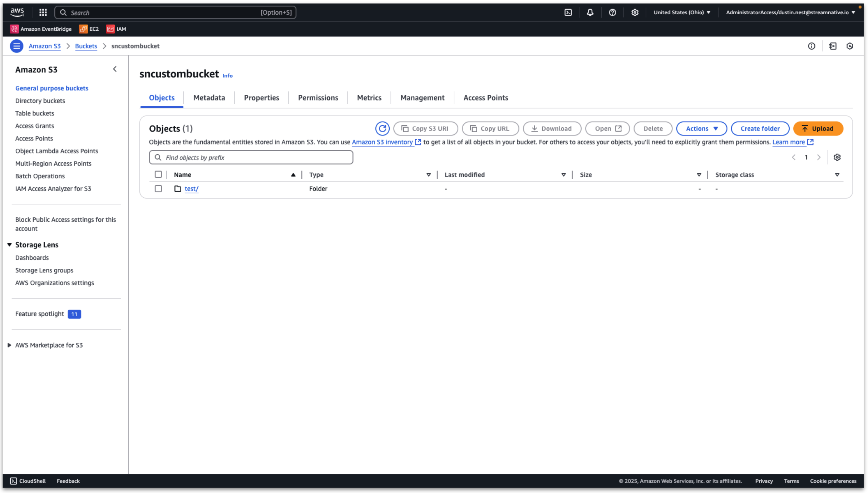Viewport: 868px width, 493px height.
Task: Open CloudShell from the top bar
Action: (568, 13)
